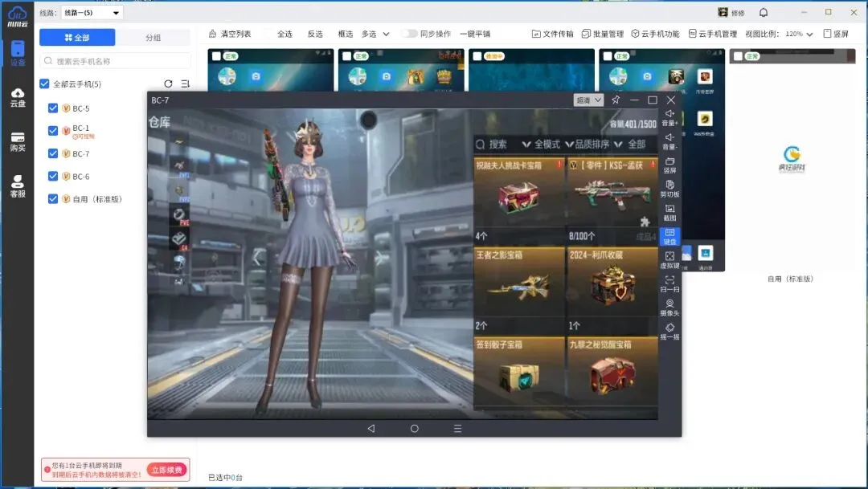The width and height of the screenshot is (868, 489).
Task: Open the 虚拟键 virtual keys tool
Action: [x=669, y=260]
